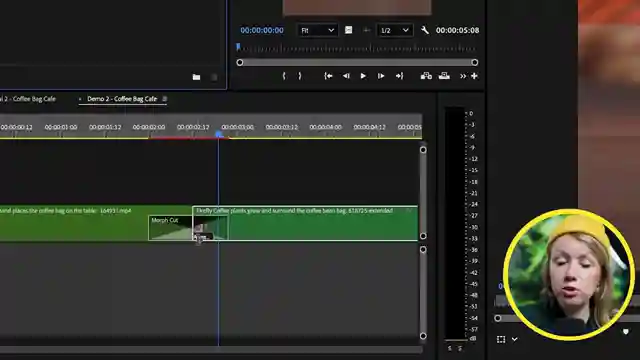This screenshot has width=640, height=360.
Task: Click the marker icon at far right
Action: [626, 332]
